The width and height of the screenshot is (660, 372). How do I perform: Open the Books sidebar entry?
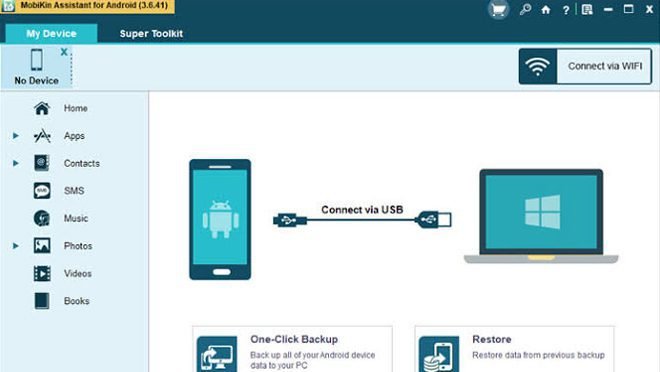tap(76, 301)
